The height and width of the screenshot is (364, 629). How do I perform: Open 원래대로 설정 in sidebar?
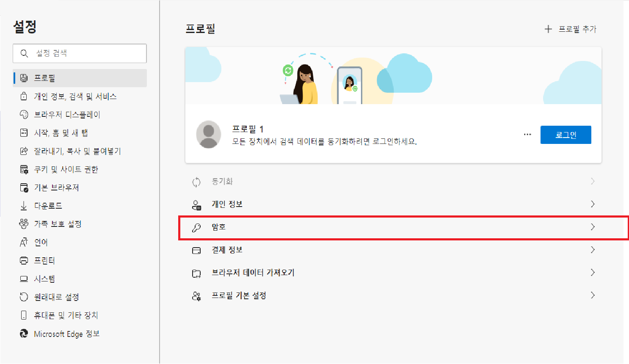coord(56,297)
